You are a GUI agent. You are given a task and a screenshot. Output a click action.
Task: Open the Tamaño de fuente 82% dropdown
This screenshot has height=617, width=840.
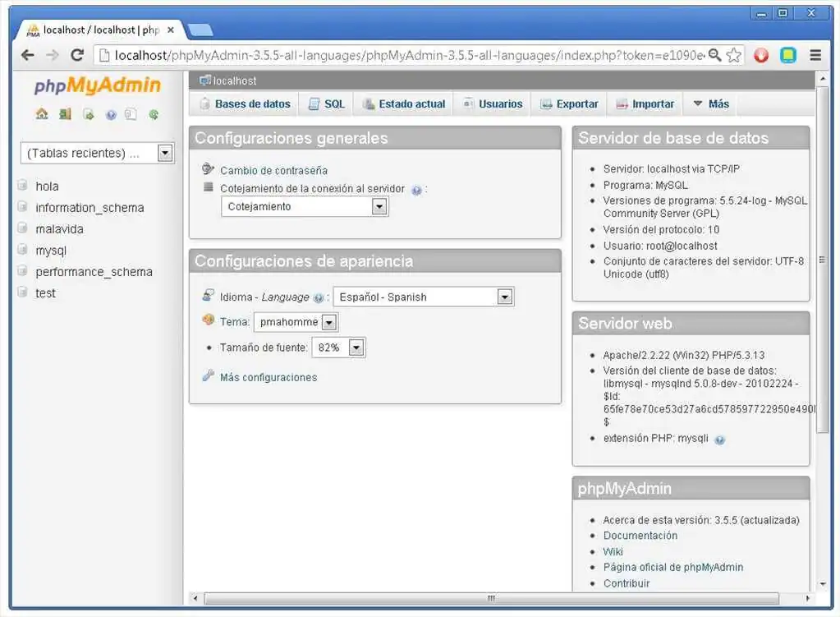(338, 348)
